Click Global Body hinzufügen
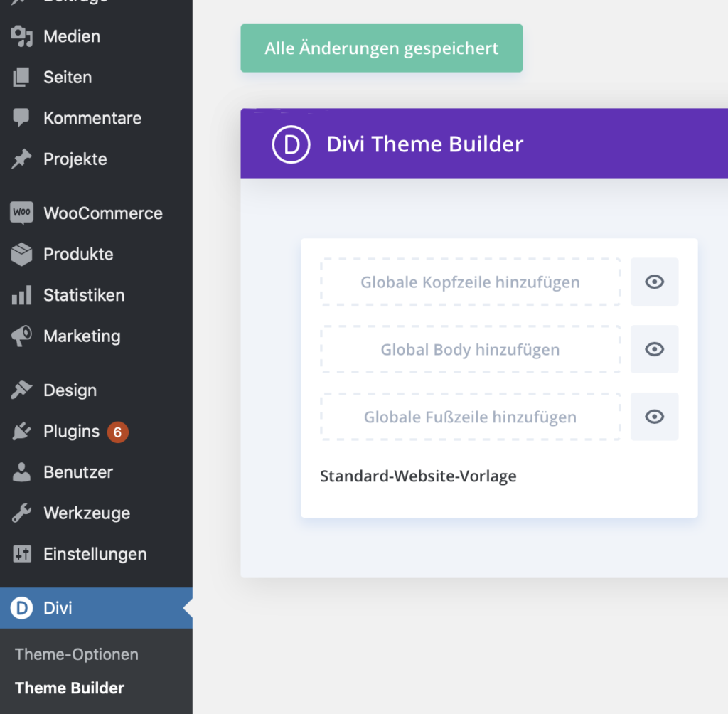Image resolution: width=728 pixels, height=714 pixels. point(471,349)
